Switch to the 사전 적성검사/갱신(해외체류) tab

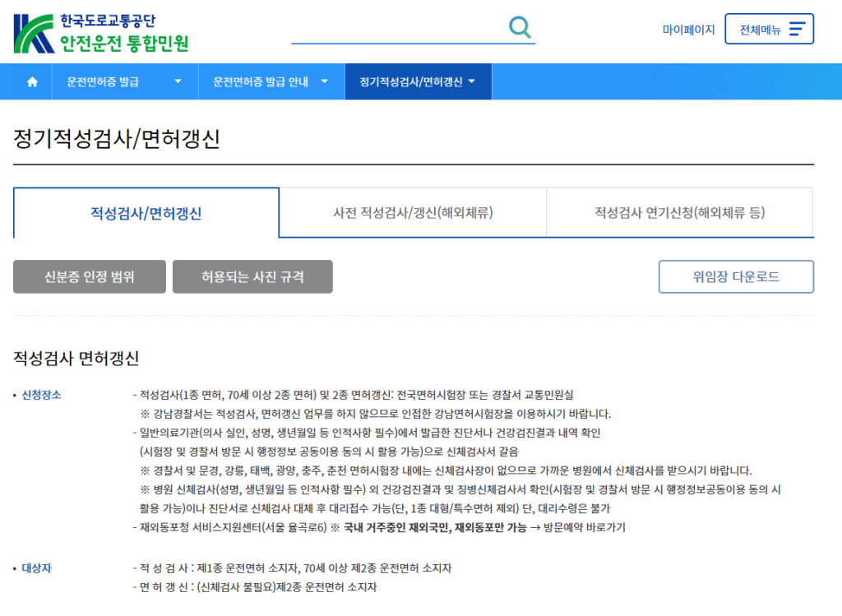[x=414, y=212]
